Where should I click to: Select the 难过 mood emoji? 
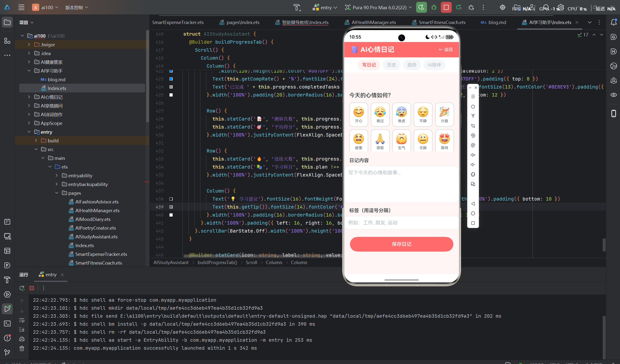tap(380, 114)
